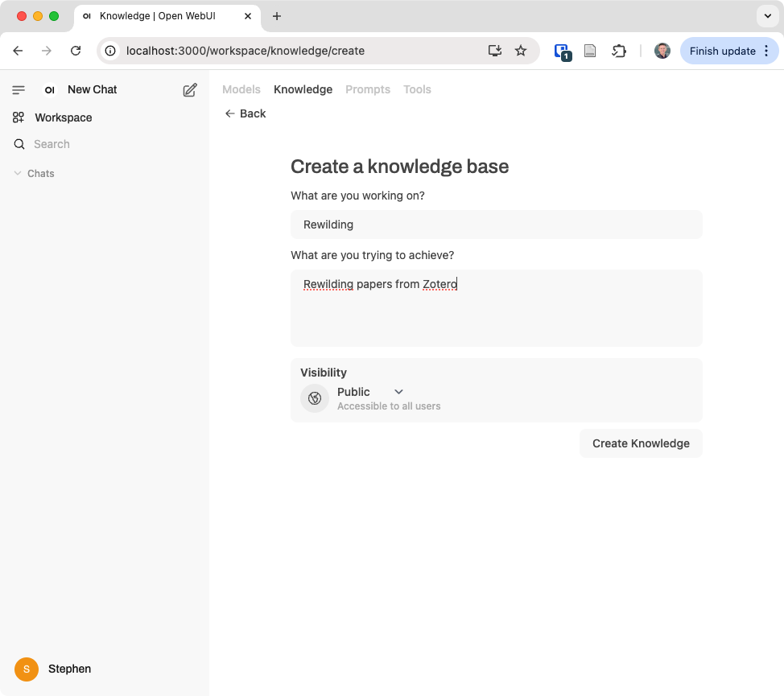This screenshot has width=784, height=696.
Task: Reload the Open WebUI page
Action: [x=76, y=50]
